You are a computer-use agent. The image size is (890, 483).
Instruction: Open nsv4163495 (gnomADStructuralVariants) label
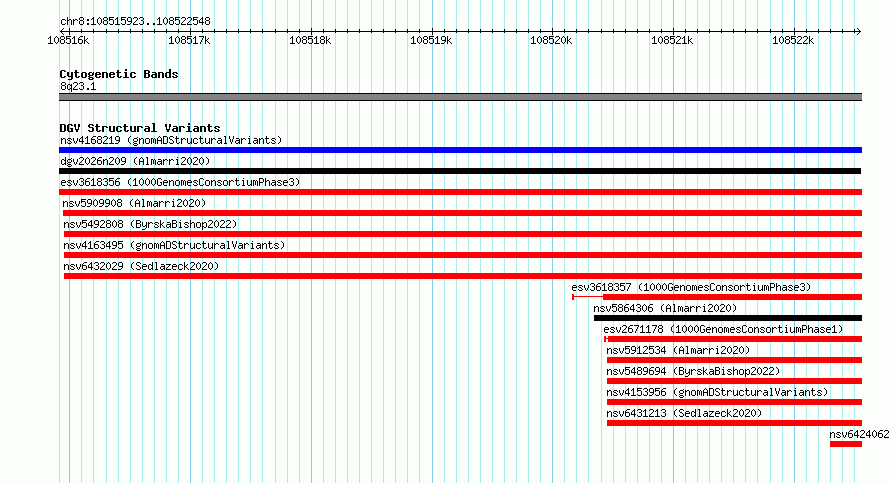(174, 245)
